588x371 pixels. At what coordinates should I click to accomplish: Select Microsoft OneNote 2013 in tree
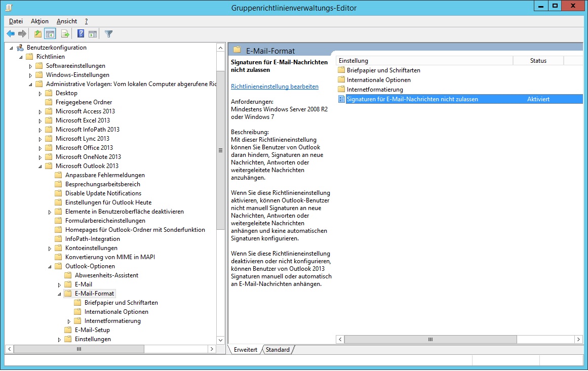click(x=88, y=156)
